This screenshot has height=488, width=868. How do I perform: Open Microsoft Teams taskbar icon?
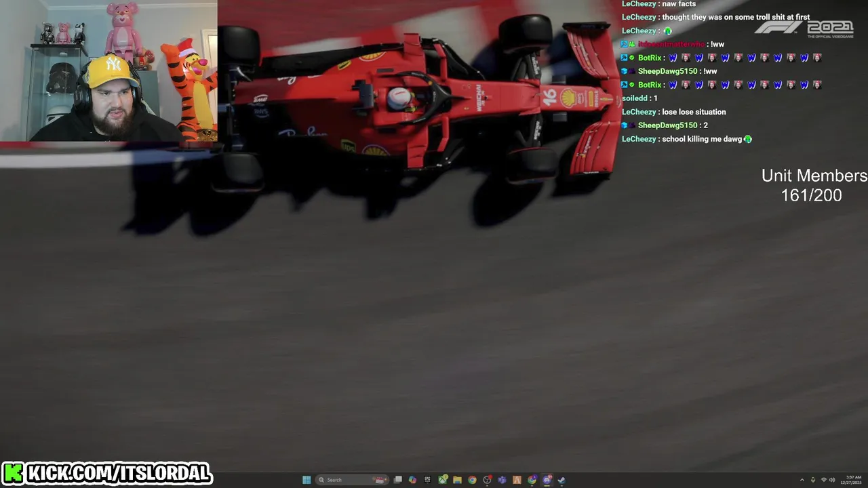click(502, 480)
